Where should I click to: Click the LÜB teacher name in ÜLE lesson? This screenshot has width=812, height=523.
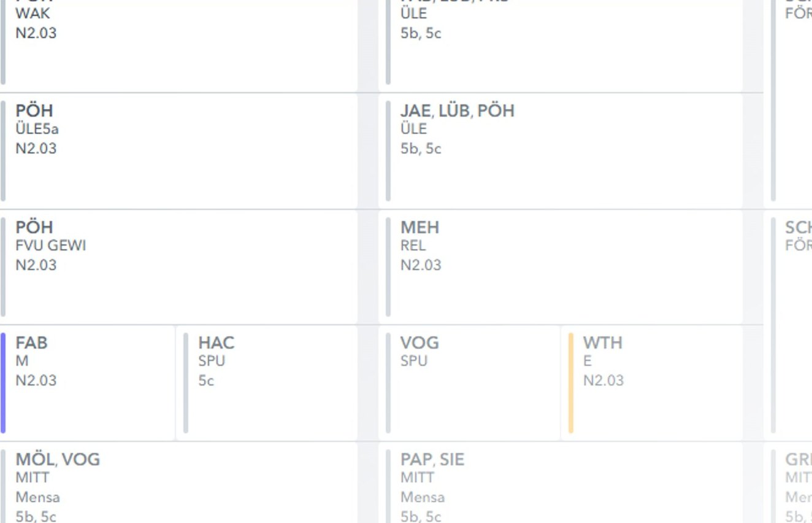coord(454,111)
